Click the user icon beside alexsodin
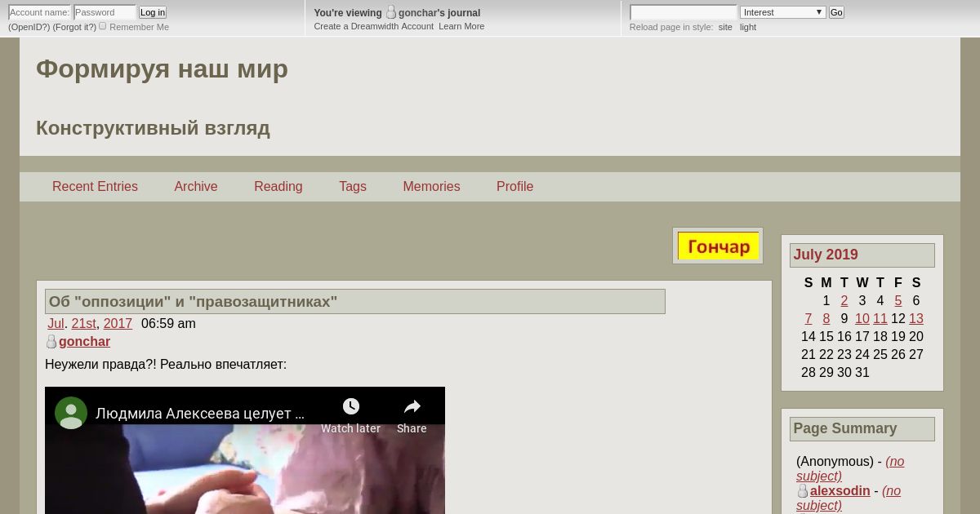 (x=803, y=491)
